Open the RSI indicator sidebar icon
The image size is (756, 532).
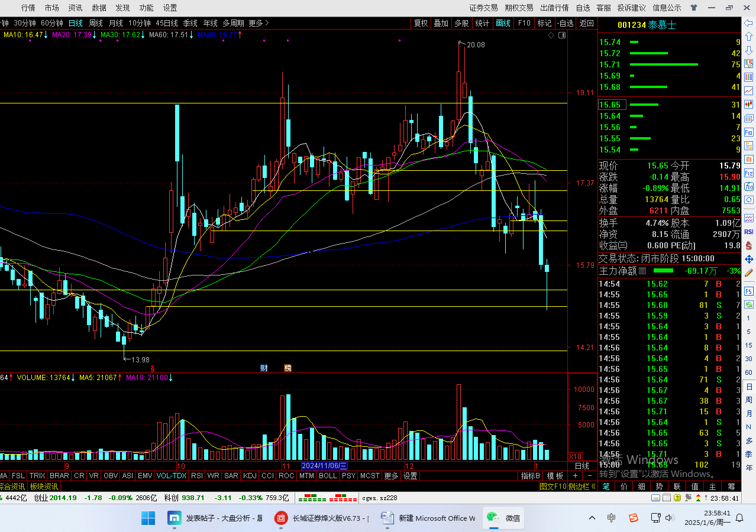[749, 232]
